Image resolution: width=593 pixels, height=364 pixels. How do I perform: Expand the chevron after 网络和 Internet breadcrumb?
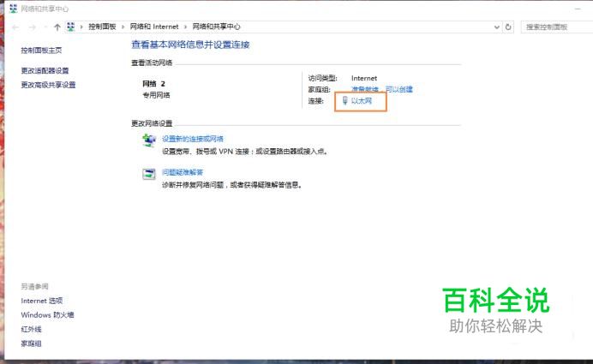point(185,27)
